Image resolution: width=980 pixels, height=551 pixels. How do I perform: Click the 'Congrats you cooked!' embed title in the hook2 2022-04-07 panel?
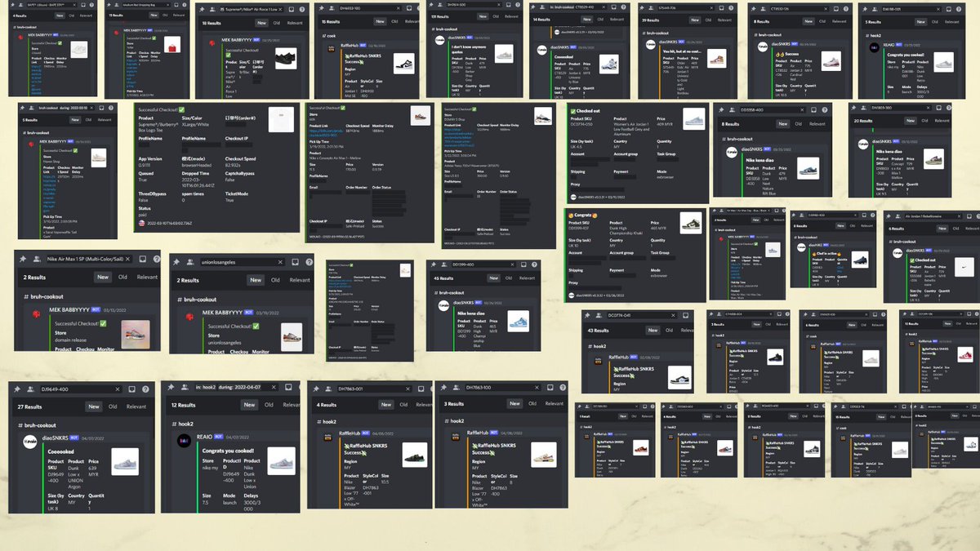228,451
